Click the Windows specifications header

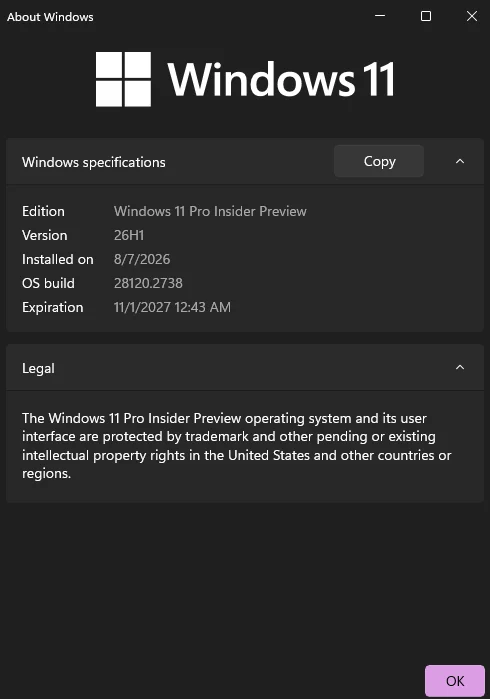(x=94, y=162)
